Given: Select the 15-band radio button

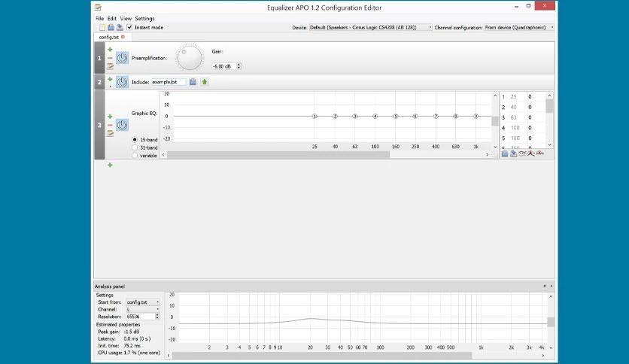Looking at the screenshot, I should pos(135,139).
